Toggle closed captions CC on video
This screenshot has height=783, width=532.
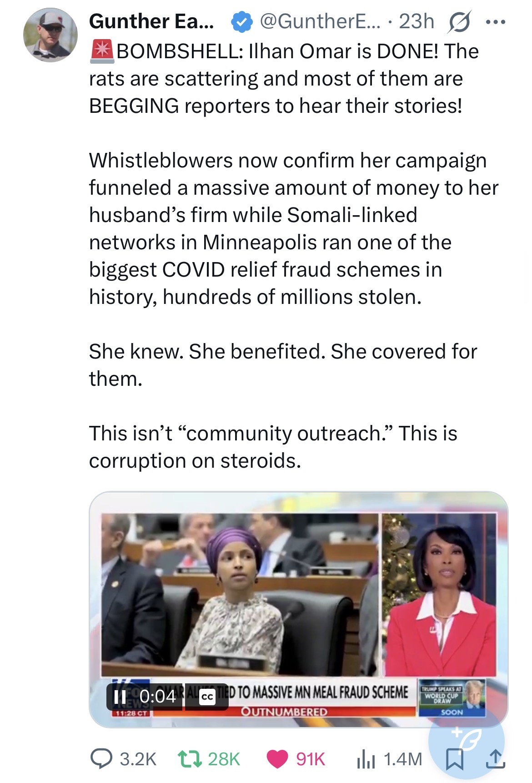tap(207, 697)
